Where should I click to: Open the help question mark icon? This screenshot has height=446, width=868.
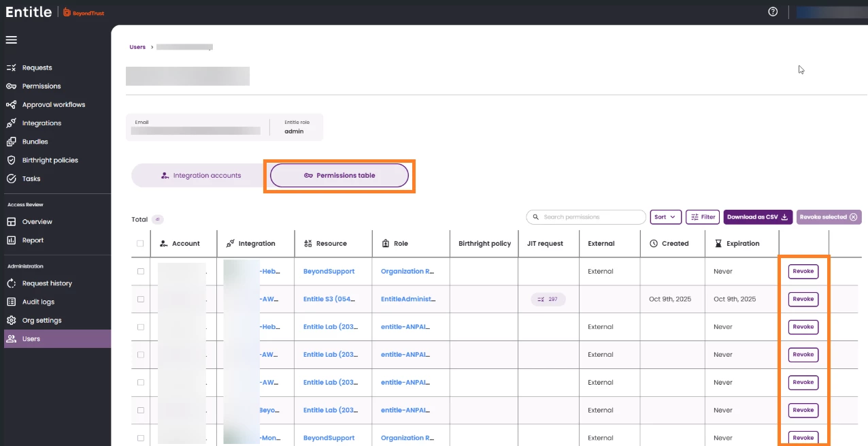click(773, 12)
